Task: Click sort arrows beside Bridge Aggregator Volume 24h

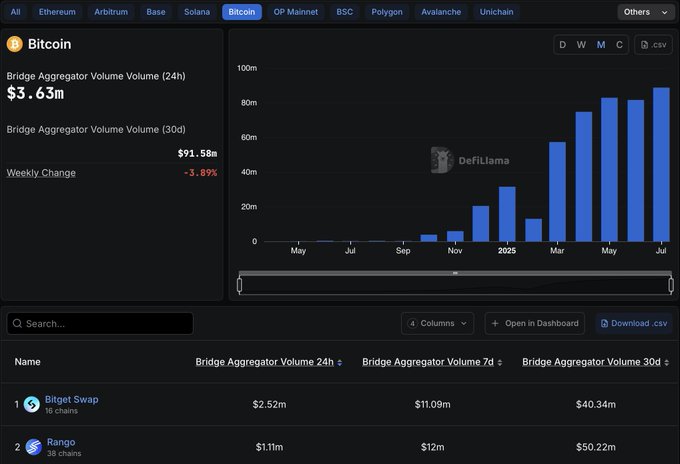Action: click(x=340, y=363)
